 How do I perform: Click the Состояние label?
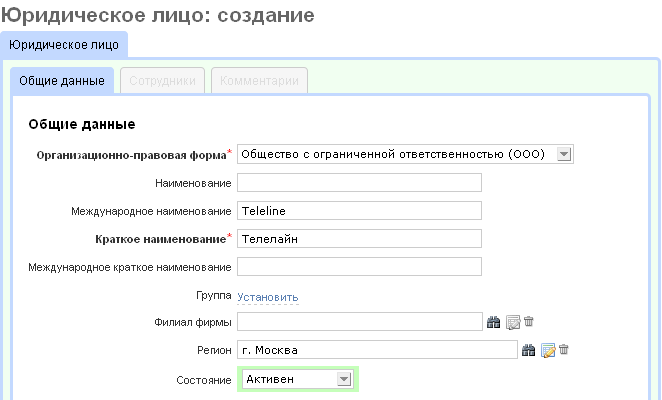204,380
